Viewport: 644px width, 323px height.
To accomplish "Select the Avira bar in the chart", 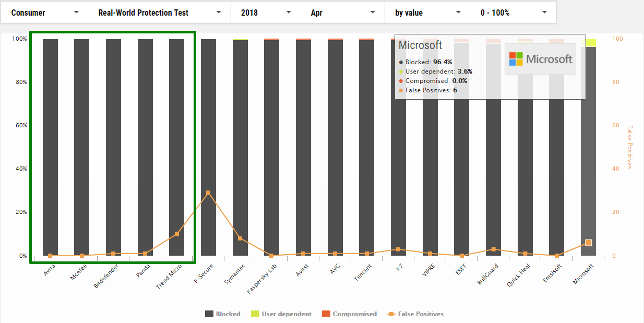I will click(50, 147).
